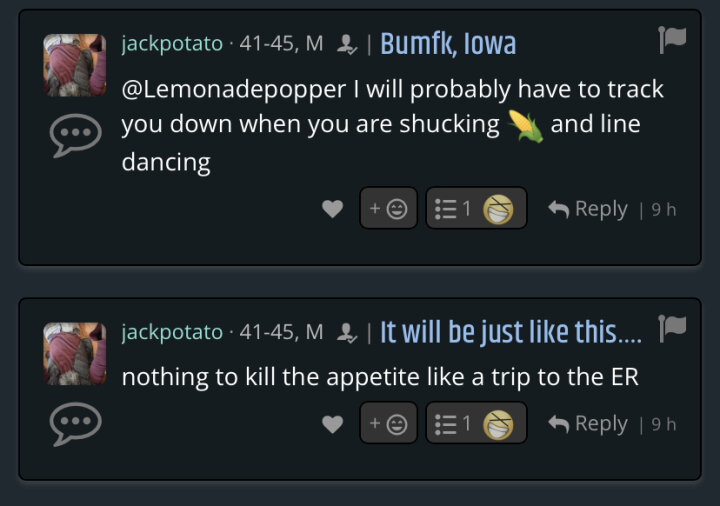This screenshot has height=506, width=720.
Task: Expand reaction list on ER appetite comment
Action: [476, 423]
